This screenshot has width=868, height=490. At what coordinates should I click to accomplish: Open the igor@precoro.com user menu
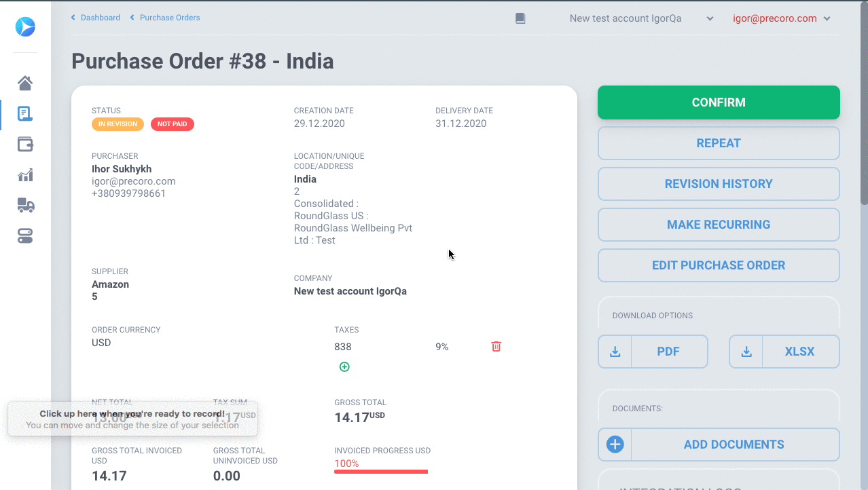pyautogui.click(x=782, y=18)
